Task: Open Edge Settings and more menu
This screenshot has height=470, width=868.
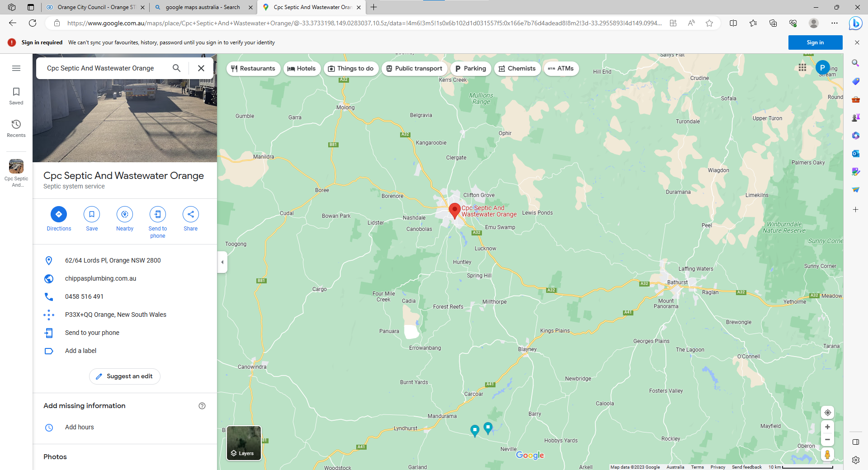Action: (x=835, y=23)
